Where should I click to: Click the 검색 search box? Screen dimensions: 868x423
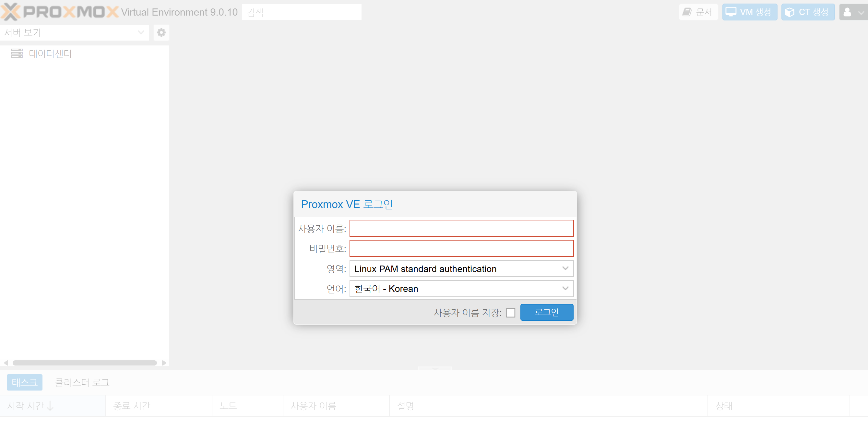(301, 12)
